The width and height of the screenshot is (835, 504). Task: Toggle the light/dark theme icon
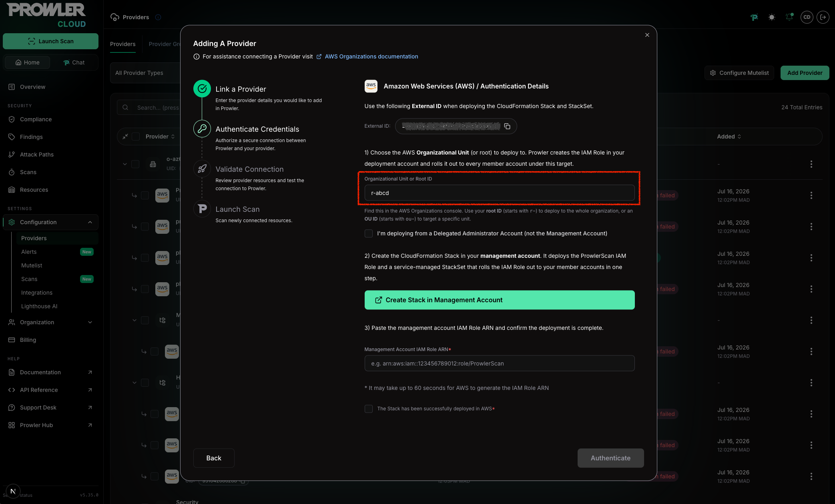point(772,17)
